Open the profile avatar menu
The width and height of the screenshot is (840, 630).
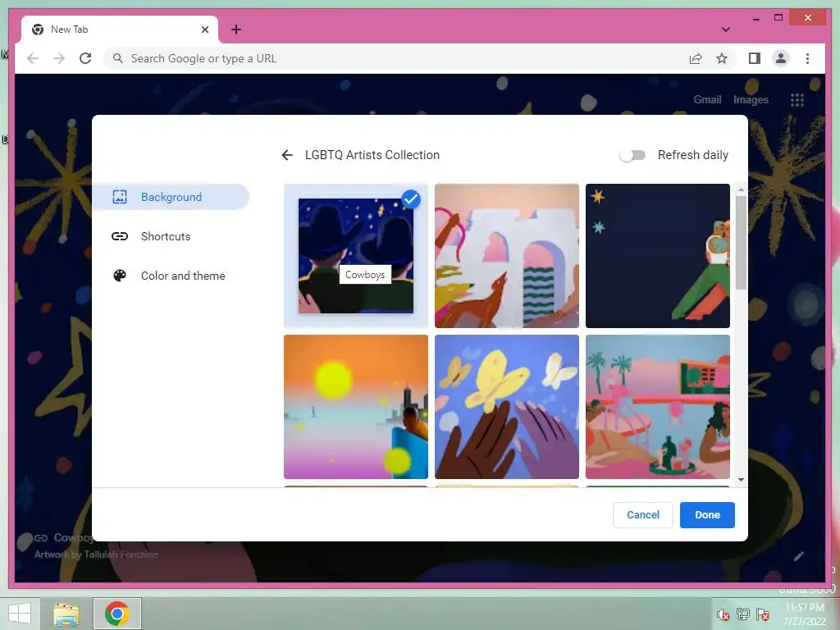(x=781, y=58)
